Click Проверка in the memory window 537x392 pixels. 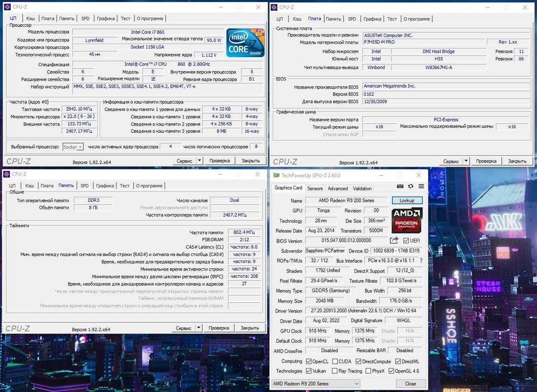[x=218, y=328]
